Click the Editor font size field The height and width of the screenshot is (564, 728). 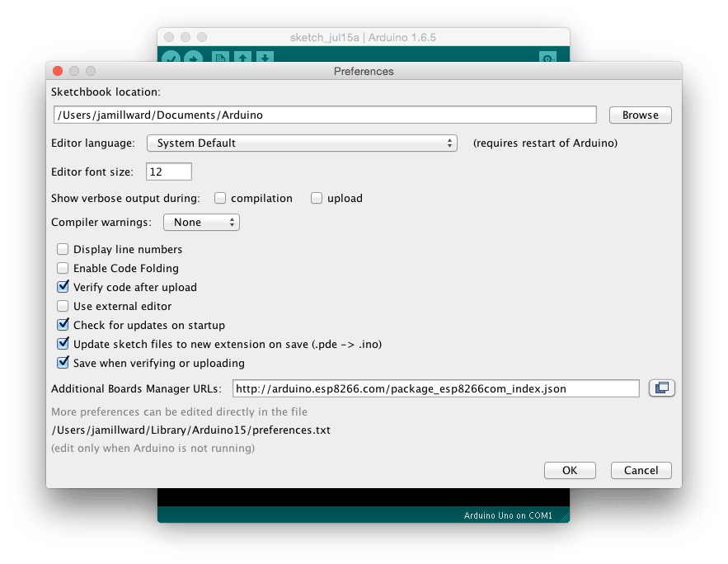168,172
